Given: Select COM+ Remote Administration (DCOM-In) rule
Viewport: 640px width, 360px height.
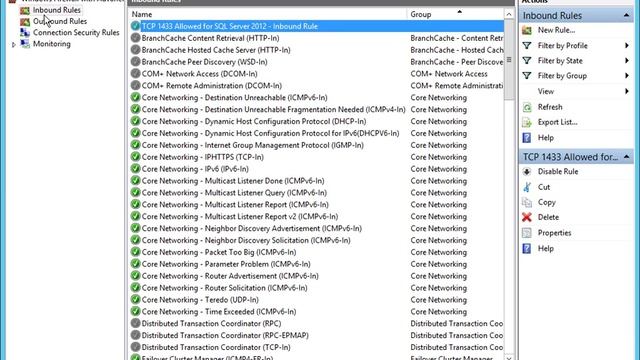Looking at the screenshot, I should pyautogui.click(x=211, y=86).
